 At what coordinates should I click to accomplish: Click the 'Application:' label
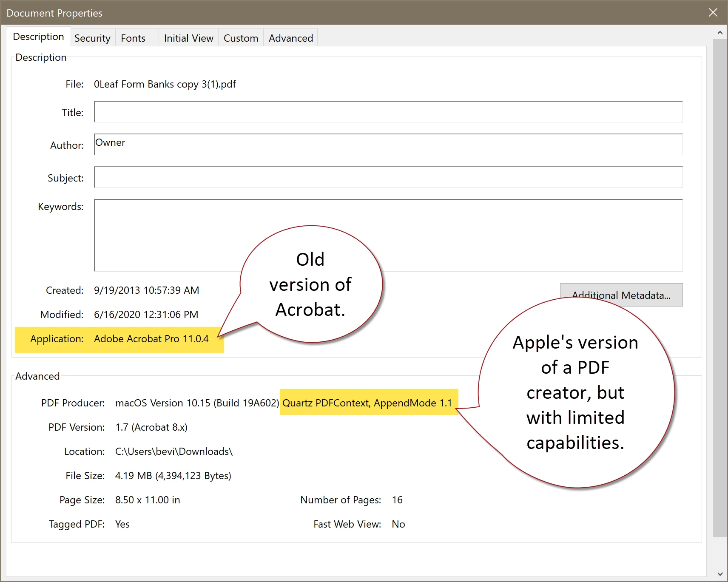pyautogui.click(x=57, y=339)
